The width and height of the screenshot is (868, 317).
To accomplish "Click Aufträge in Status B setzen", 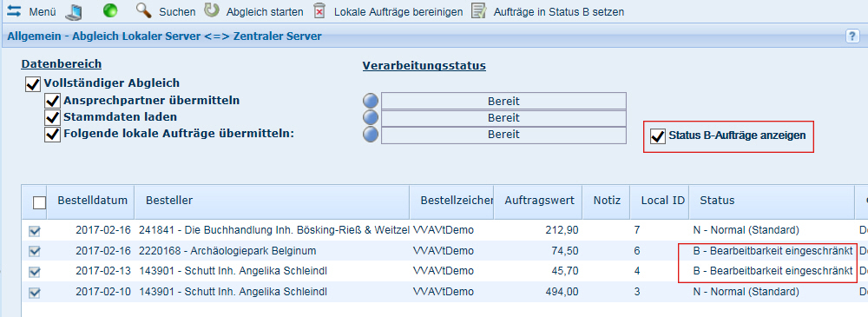I will (559, 11).
